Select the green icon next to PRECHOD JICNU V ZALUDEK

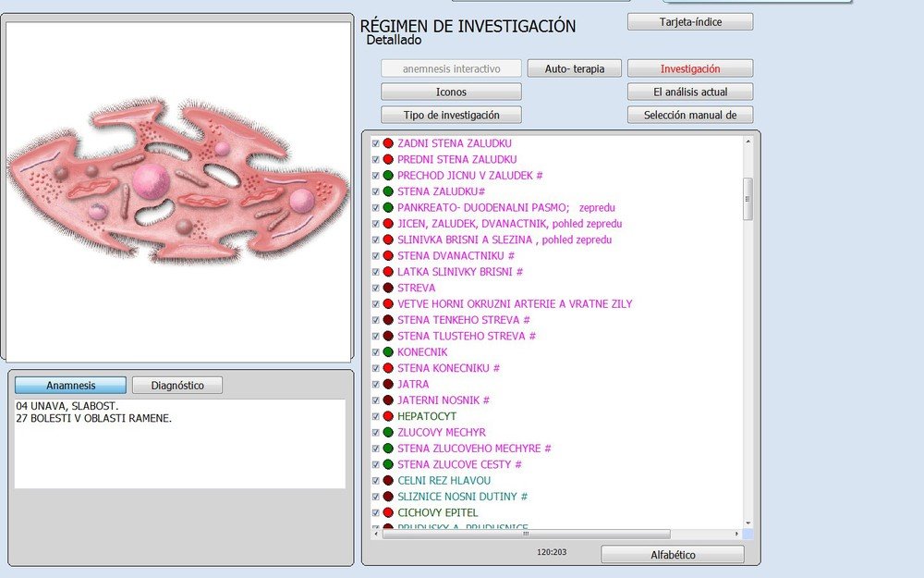pyautogui.click(x=386, y=176)
